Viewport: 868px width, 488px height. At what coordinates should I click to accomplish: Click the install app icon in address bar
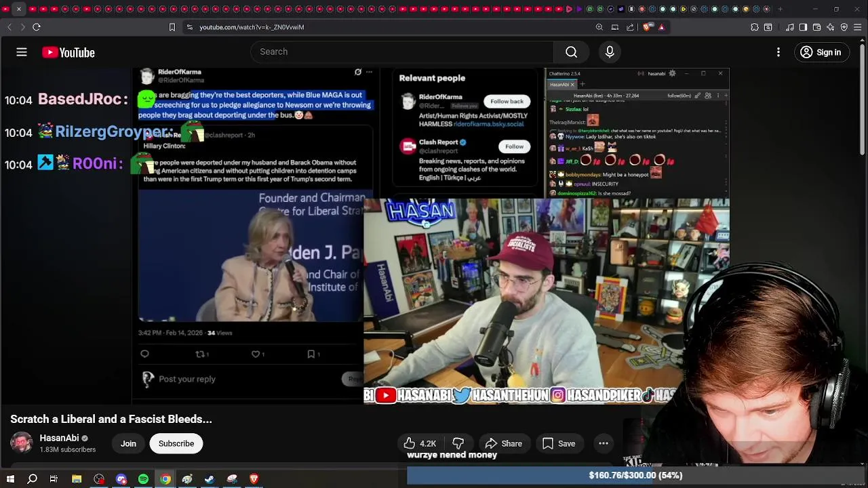pyautogui.click(x=615, y=27)
